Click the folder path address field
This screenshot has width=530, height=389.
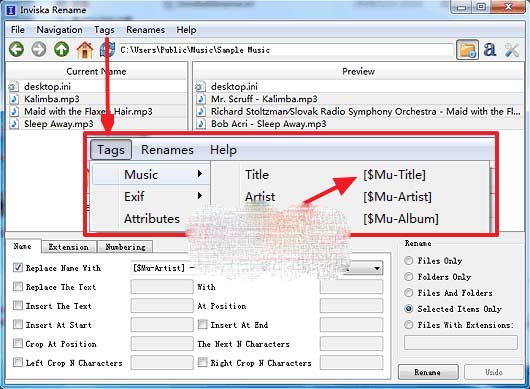point(286,50)
